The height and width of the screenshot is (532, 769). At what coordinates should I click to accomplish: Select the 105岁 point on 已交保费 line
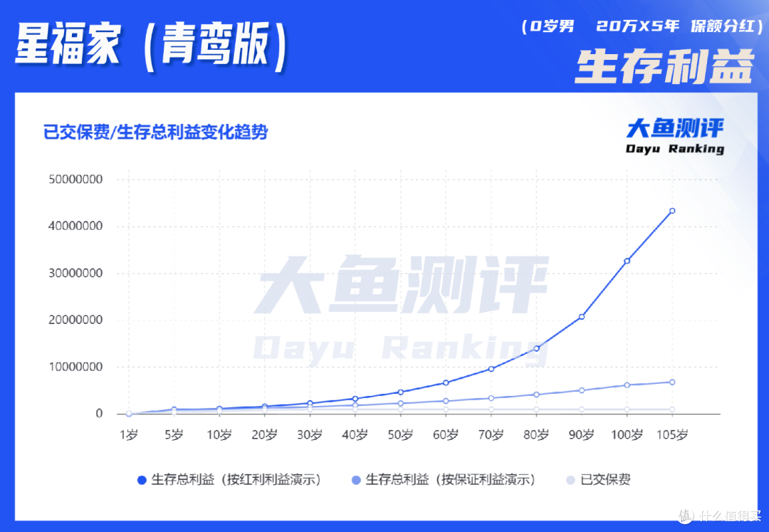[x=672, y=410]
